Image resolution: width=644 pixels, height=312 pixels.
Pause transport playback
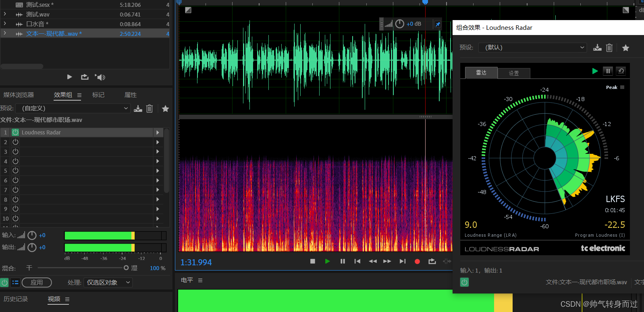343,261
